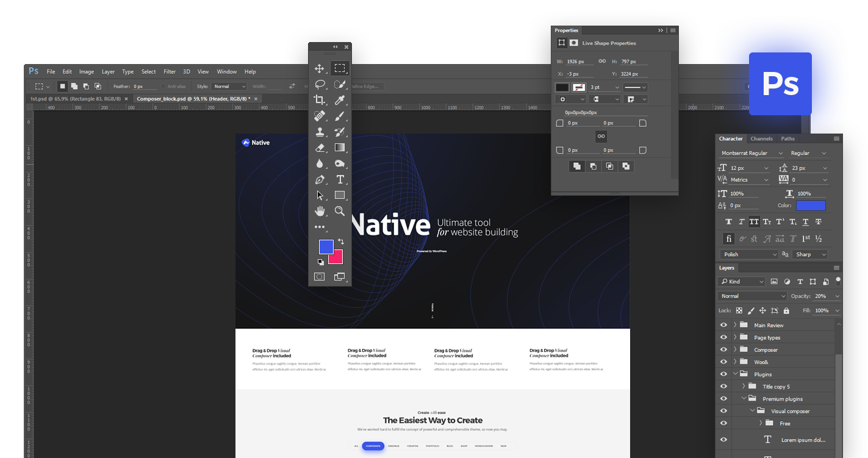Select the Eyedropper tool
This screenshot has width=868, height=458.
340,100
